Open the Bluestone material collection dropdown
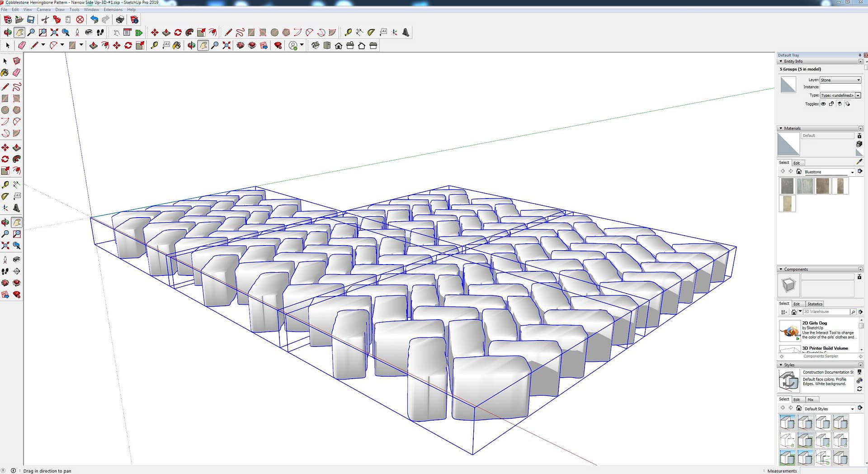The image size is (868, 474). click(852, 172)
